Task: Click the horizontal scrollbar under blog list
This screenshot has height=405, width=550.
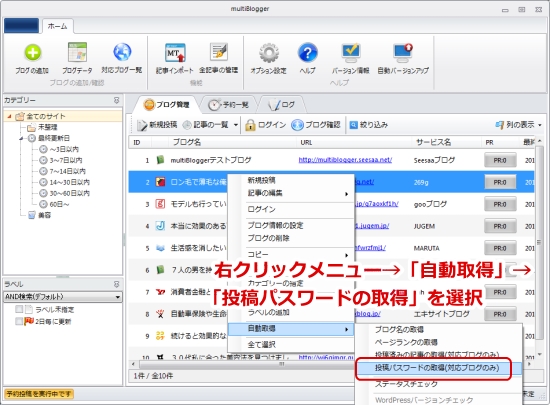Action: (x=242, y=364)
